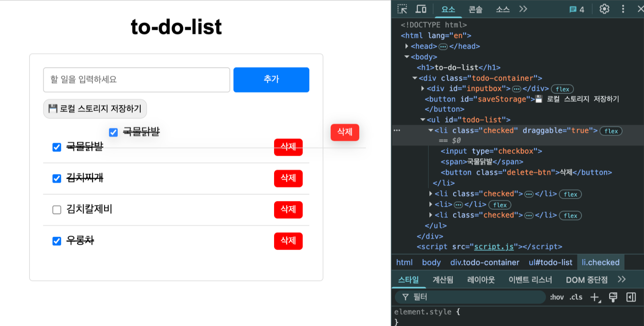The width and height of the screenshot is (644, 326).
Task: Switch to the 소스 tab
Action: [503, 9]
